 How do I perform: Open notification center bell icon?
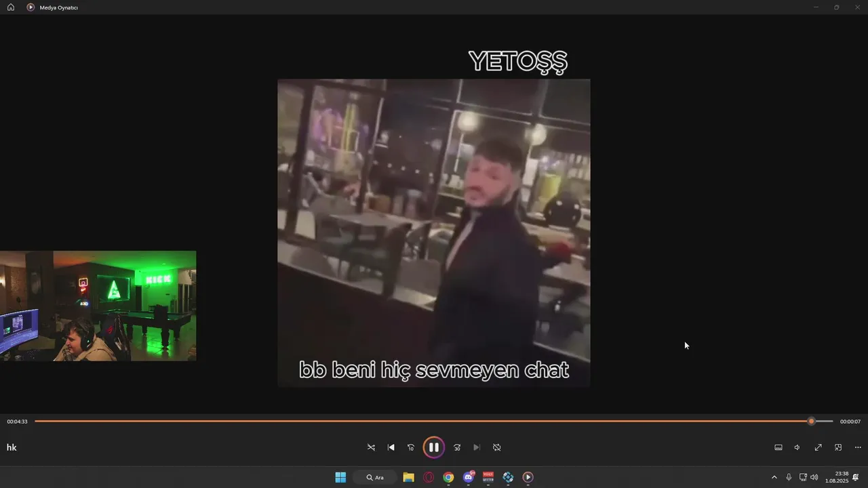point(856,477)
